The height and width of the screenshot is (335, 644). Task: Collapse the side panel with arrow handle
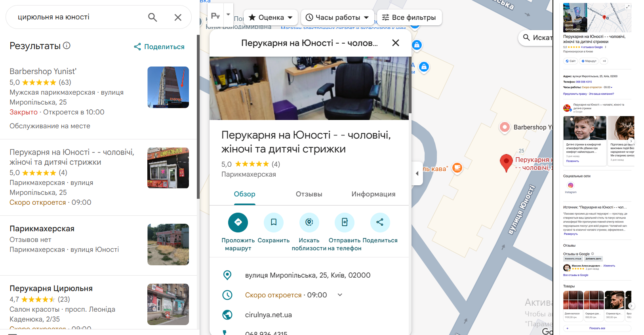pos(417,173)
